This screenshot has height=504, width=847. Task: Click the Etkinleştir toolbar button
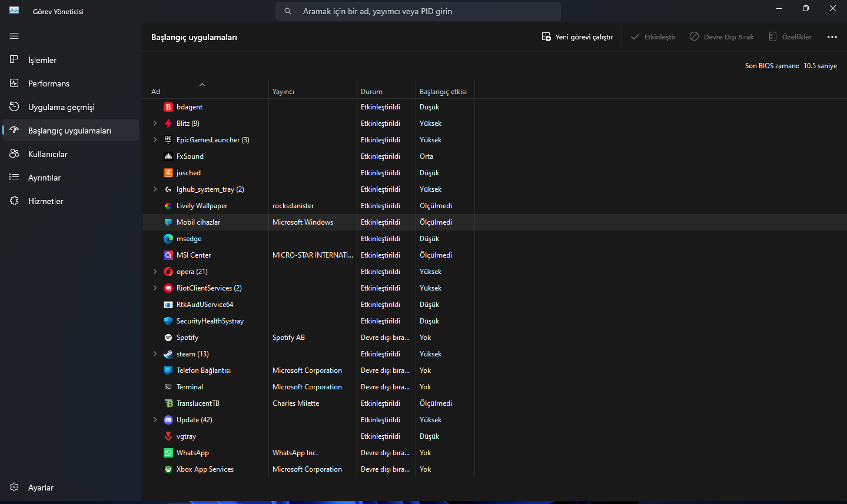point(653,36)
